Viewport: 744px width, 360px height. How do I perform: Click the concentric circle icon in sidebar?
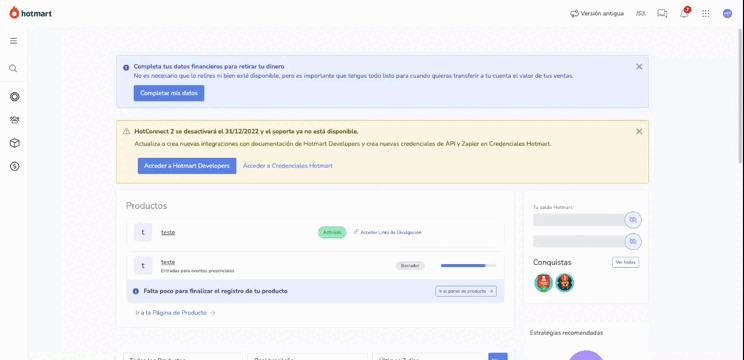click(15, 97)
